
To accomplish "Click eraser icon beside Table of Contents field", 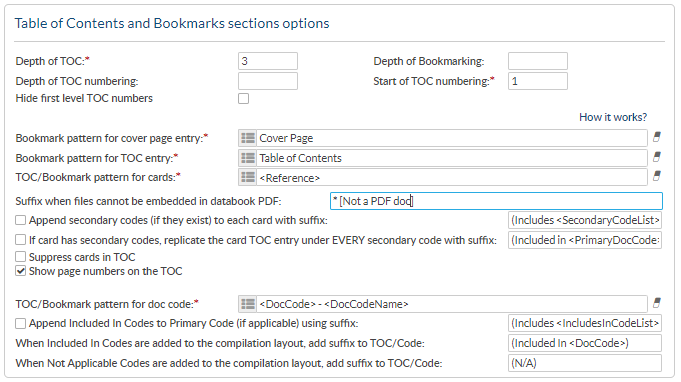I will coord(657,157).
